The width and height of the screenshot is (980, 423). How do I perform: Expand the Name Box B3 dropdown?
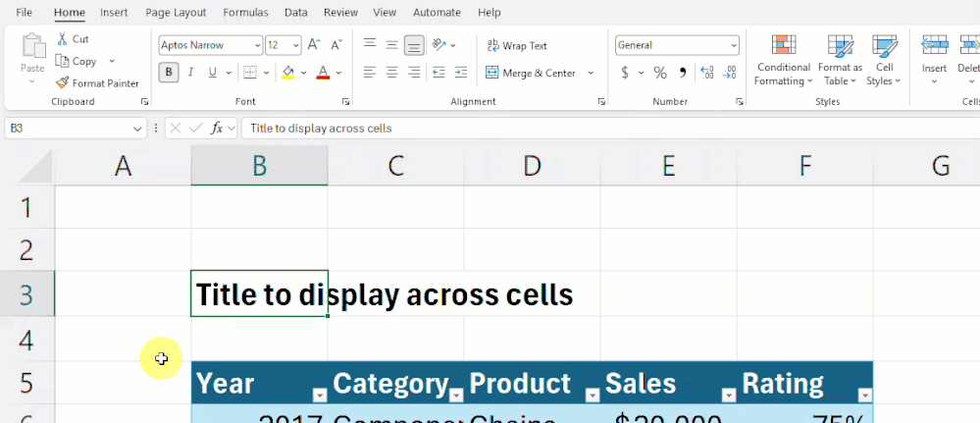(137, 129)
